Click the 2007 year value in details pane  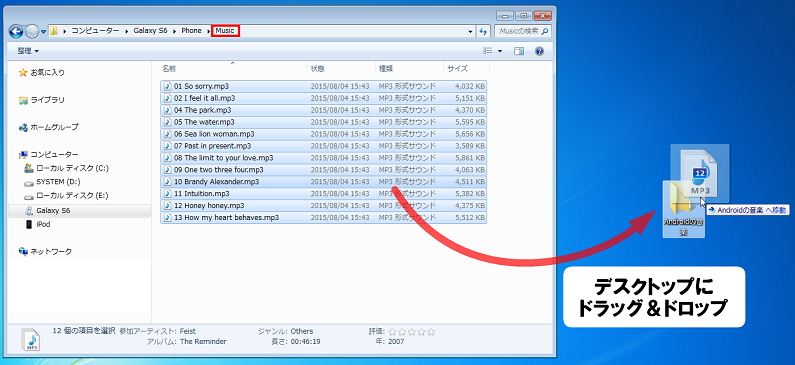pos(396,341)
